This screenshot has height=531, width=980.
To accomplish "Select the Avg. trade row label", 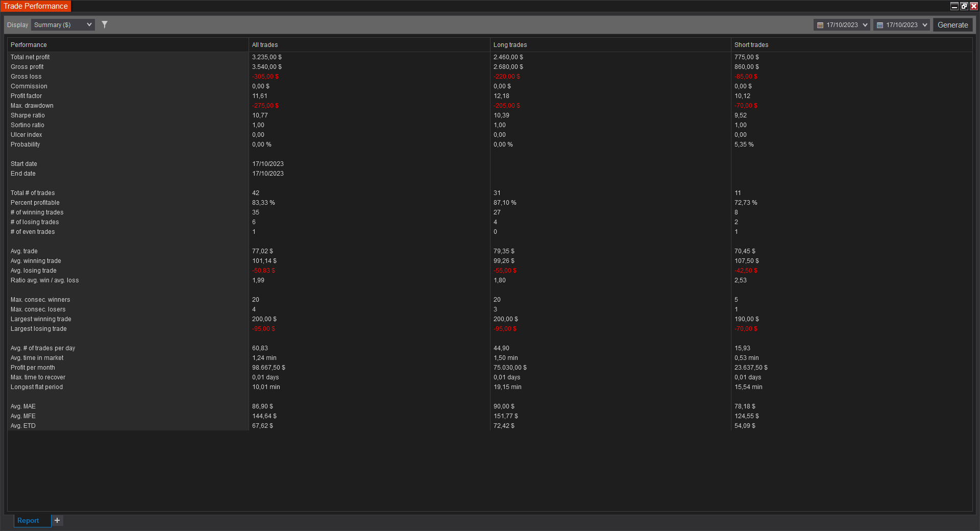I will coord(24,251).
